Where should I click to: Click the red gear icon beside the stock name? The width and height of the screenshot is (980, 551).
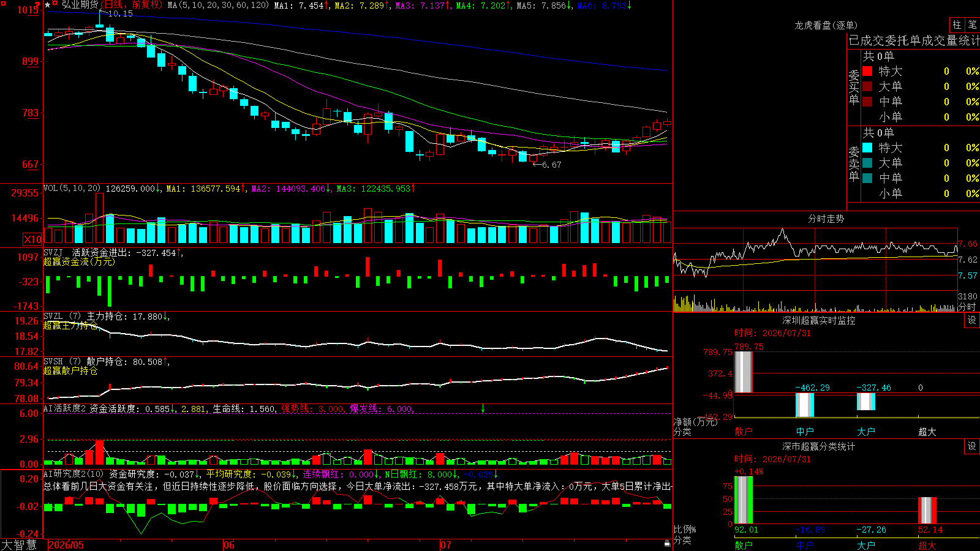pos(55,4)
